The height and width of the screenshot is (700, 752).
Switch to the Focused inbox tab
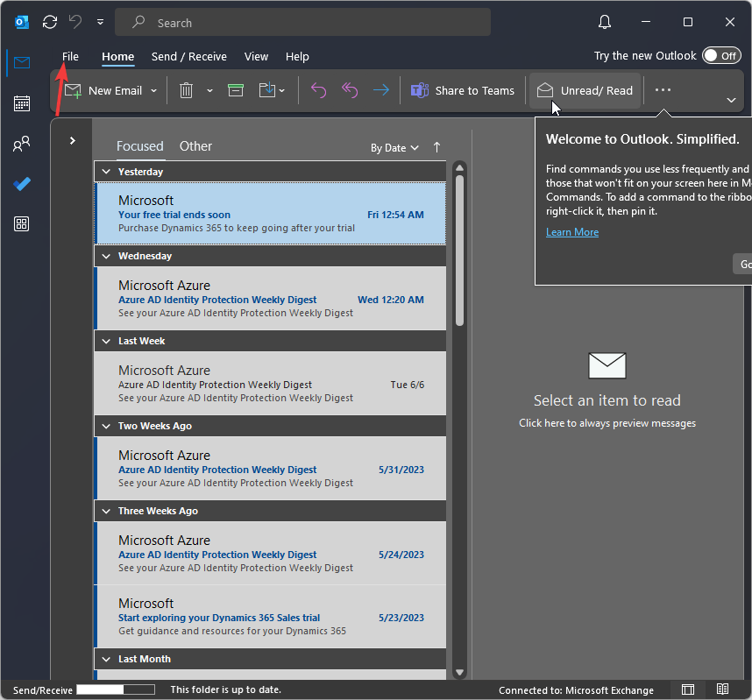tap(140, 146)
